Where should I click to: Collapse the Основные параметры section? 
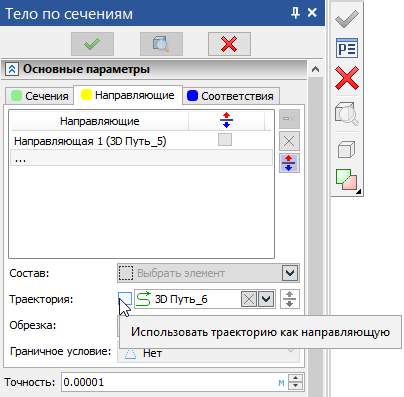pos(12,69)
